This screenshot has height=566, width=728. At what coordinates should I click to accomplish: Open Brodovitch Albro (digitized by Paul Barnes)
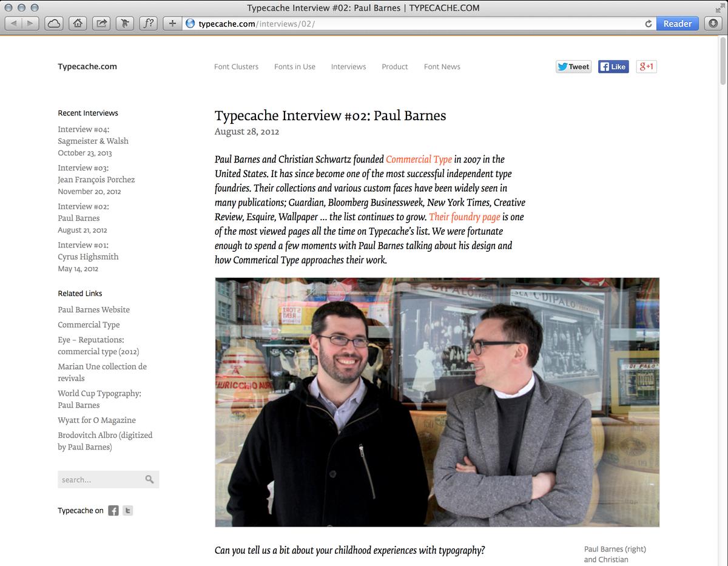(x=105, y=441)
